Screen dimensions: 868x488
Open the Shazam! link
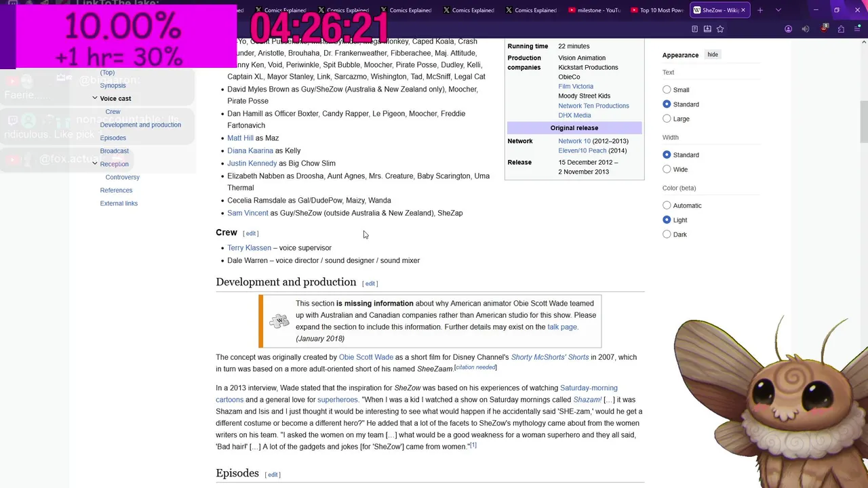click(x=587, y=400)
